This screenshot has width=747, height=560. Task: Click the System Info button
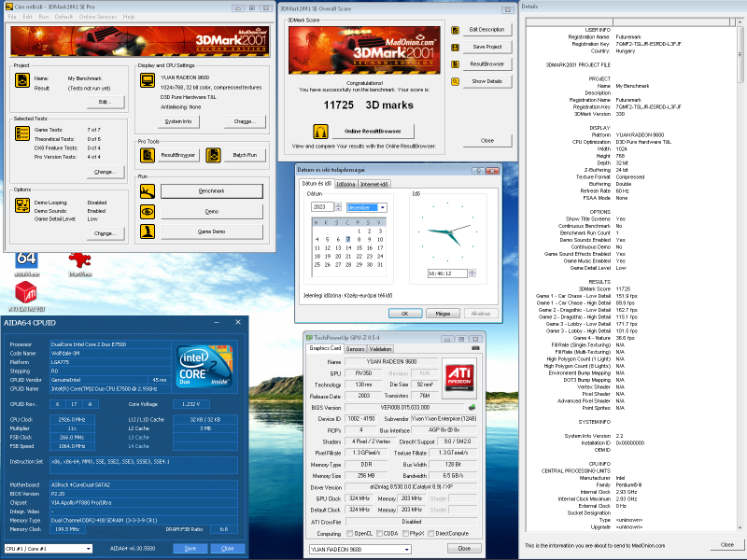pyautogui.click(x=178, y=121)
